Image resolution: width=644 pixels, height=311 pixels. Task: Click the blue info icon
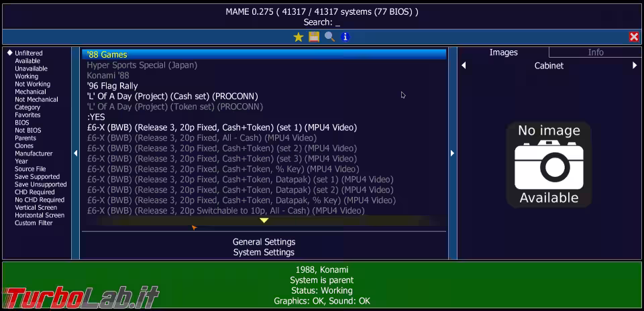(345, 37)
